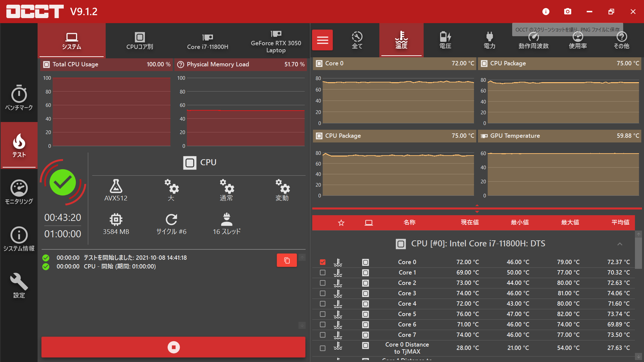This screenshot has height=362, width=644.
Task: Copy log with the red copy button
Action: pyautogui.click(x=287, y=260)
